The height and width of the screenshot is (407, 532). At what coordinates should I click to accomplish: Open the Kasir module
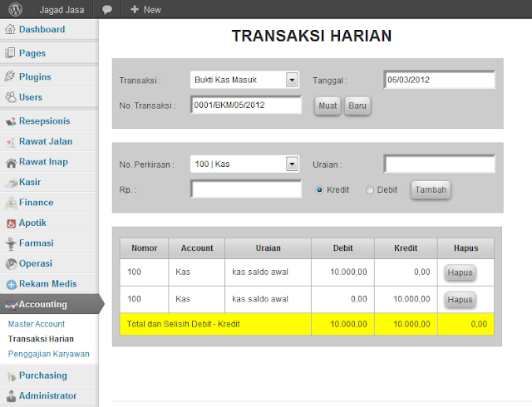(x=30, y=182)
